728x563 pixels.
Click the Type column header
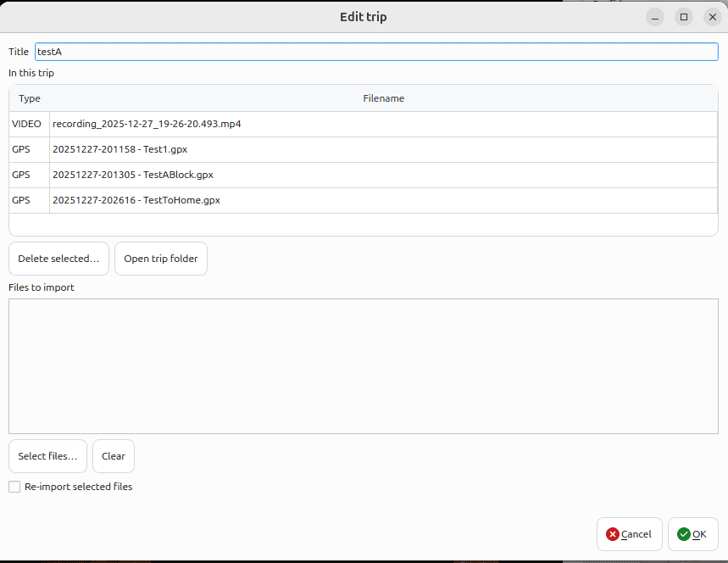pos(30,98)
